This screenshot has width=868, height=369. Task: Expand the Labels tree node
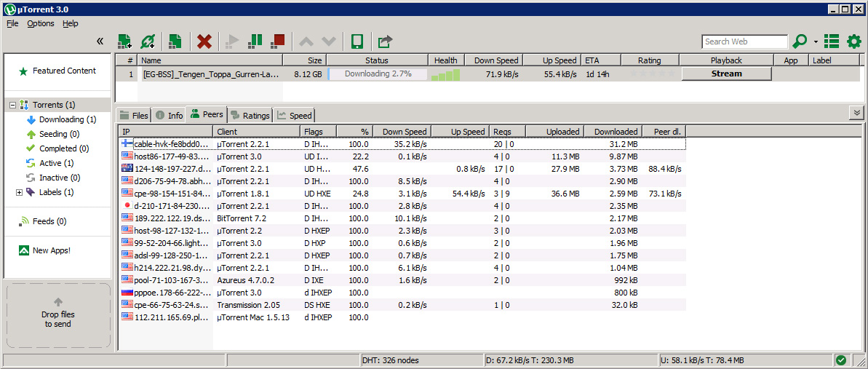[x=19, y=192]
